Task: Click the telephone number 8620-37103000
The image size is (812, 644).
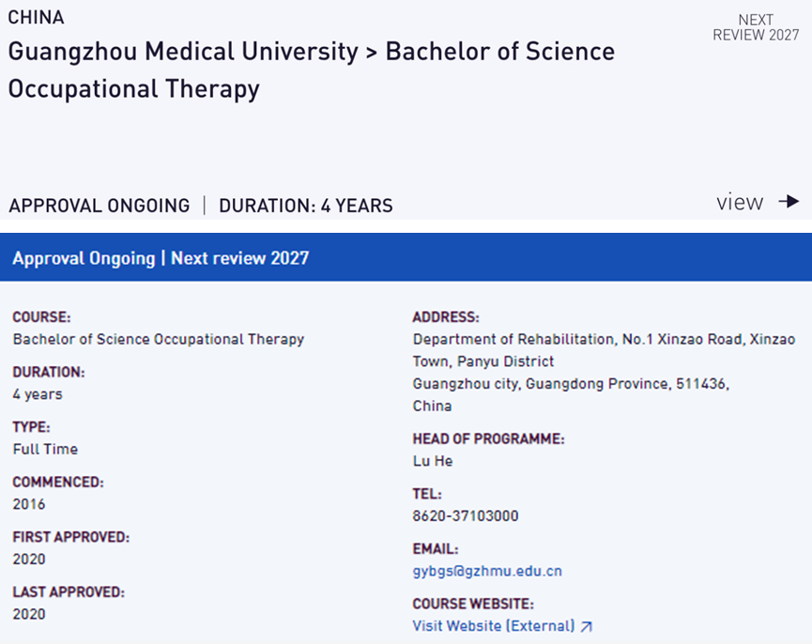Action: [x=466, y=515]
